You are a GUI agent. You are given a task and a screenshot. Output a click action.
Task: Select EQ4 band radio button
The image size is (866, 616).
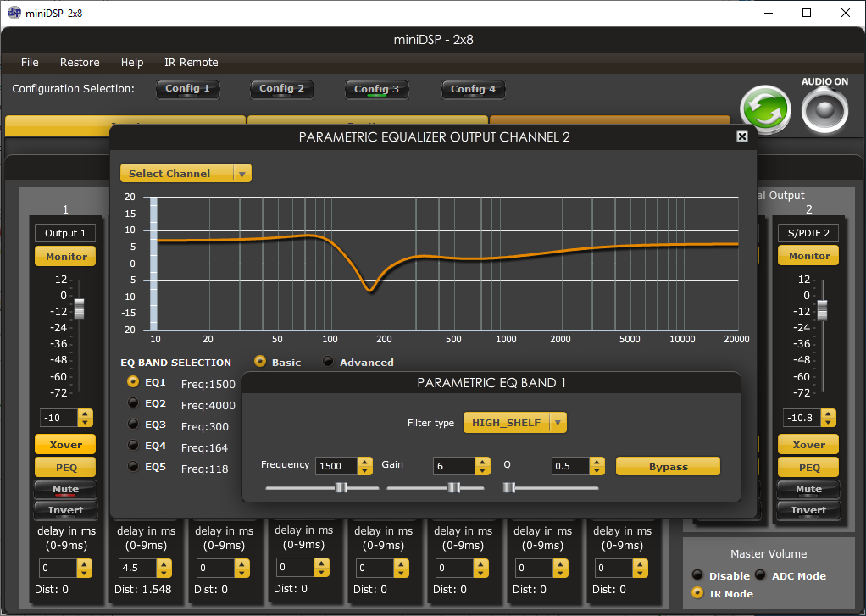[132, 445]
